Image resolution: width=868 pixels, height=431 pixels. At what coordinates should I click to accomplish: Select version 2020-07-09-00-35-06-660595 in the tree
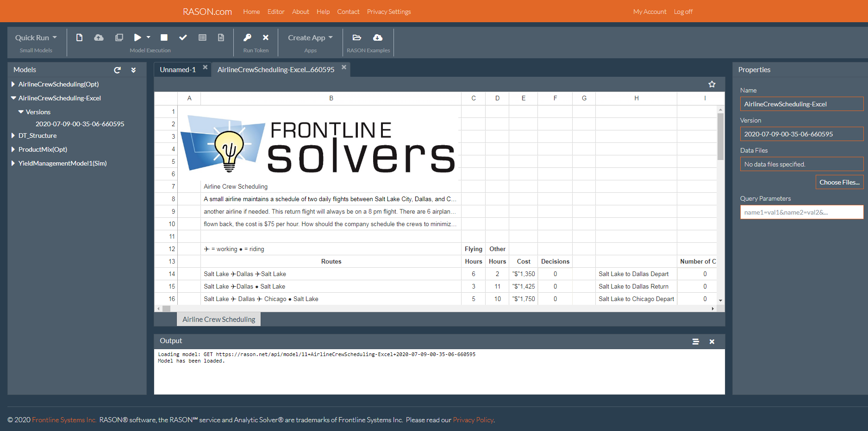click(x=80, y=124)
